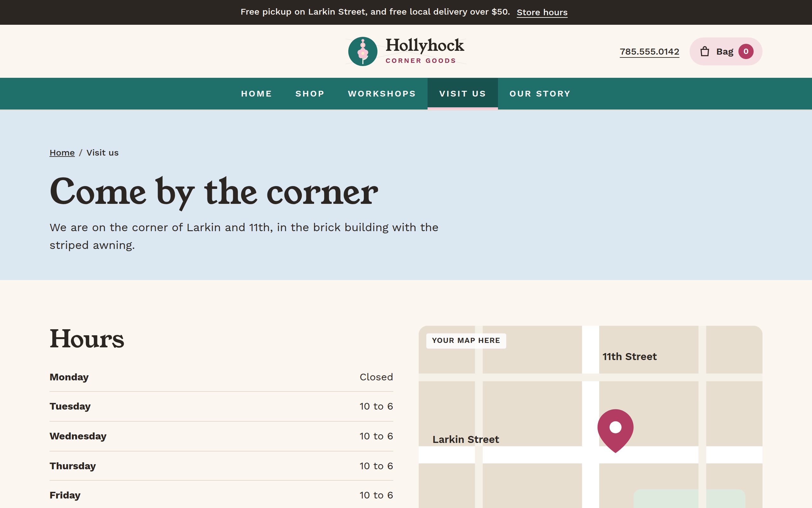812x508 pixels.
Task: Select the Visit Us navigation tab
Action: [x=462, y=94]
